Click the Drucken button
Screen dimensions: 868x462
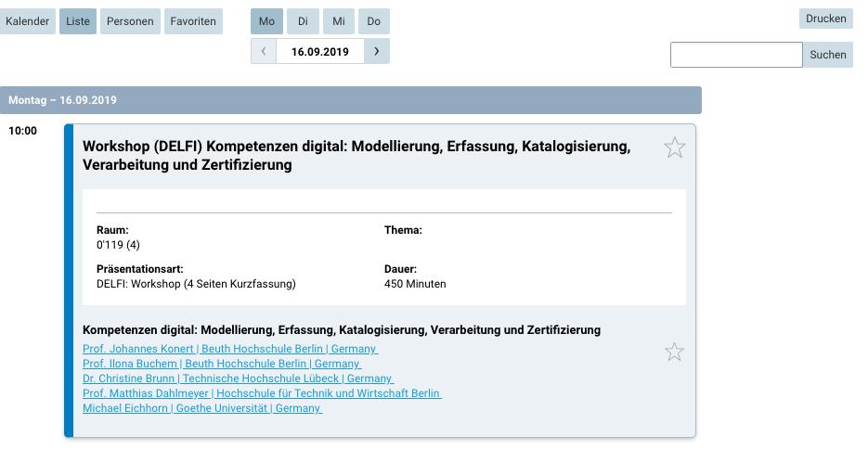point(826,19)
